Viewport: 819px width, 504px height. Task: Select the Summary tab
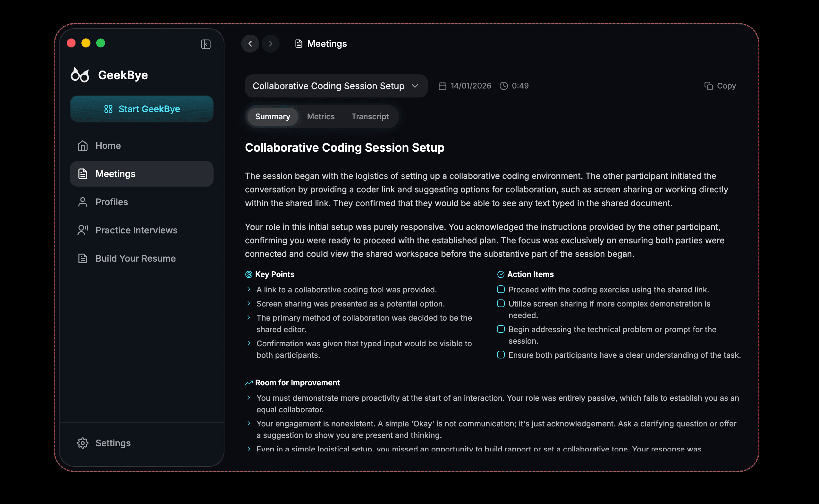tap(273, 117)
